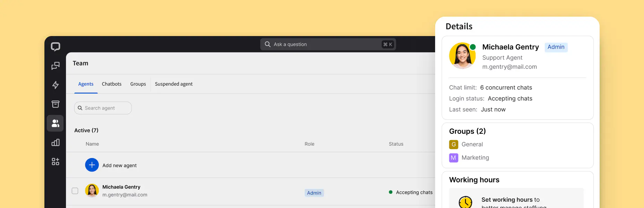Click the Add new agent link

pyautogui.click(x=119, y=165)
